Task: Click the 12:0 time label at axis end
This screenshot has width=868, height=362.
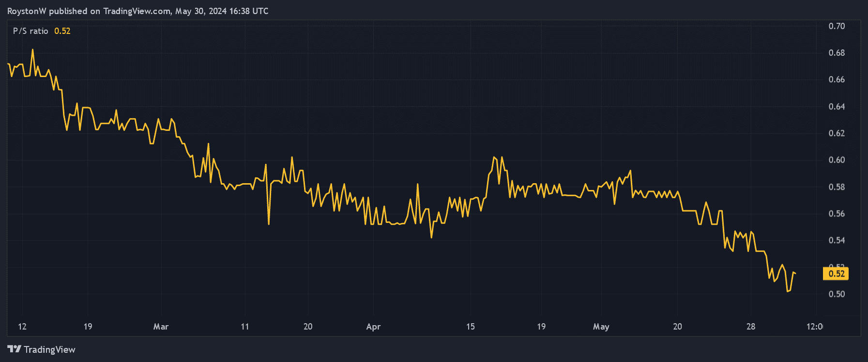Action: (x=814, y=327)
